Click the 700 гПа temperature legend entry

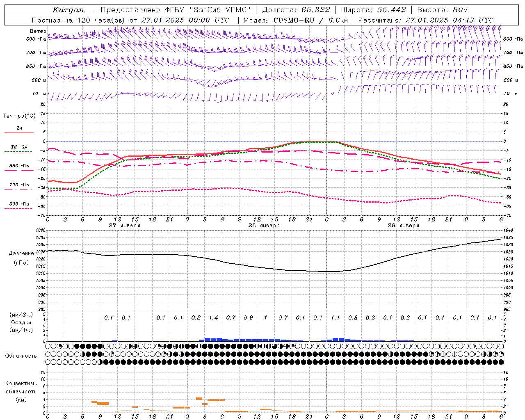[19, 185]
